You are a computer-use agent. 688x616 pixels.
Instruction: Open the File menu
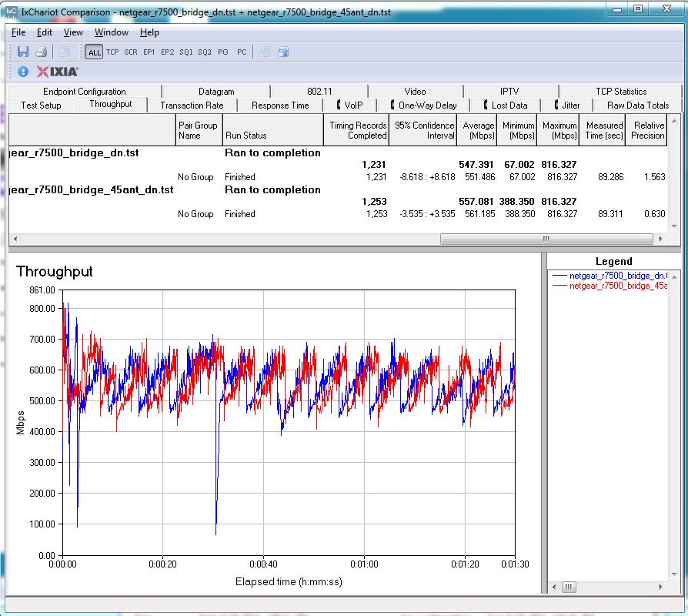(18, 32)
